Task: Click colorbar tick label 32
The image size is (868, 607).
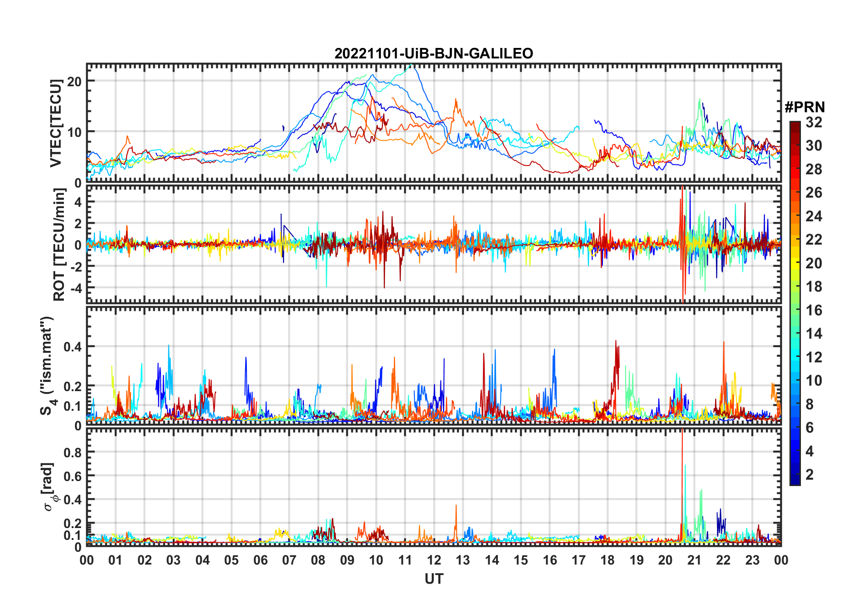Action: point(814,122)
